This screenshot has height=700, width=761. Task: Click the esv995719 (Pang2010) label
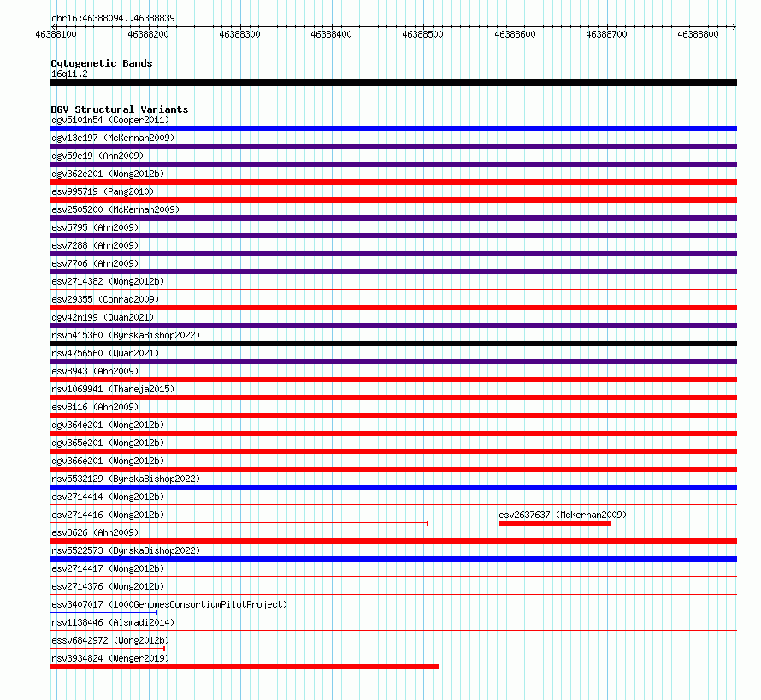click(103, 191)
